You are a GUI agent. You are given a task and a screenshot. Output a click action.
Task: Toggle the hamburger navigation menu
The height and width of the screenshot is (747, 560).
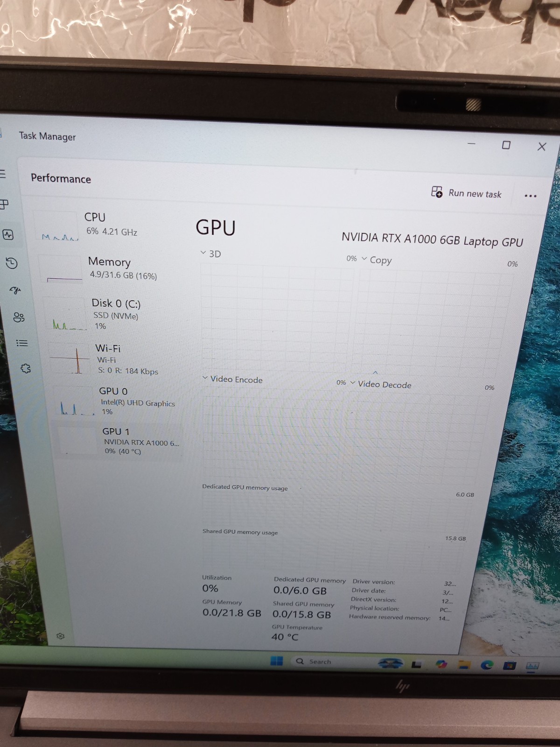(x=2, y=174)
